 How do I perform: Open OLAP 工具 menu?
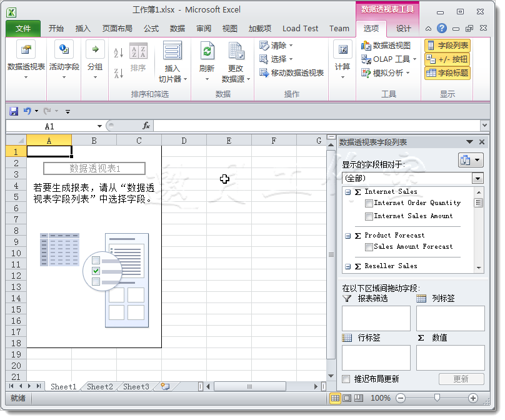(389, 59)
